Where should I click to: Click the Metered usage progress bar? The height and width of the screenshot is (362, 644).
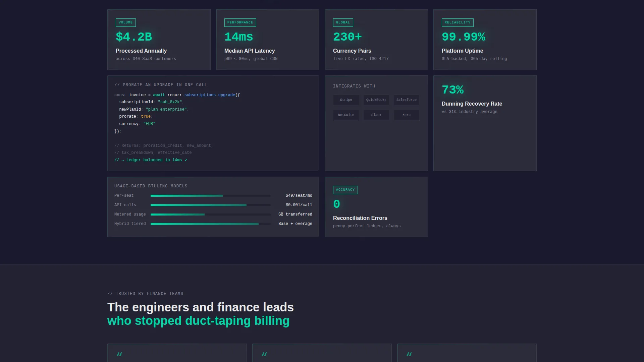point(210,215)
